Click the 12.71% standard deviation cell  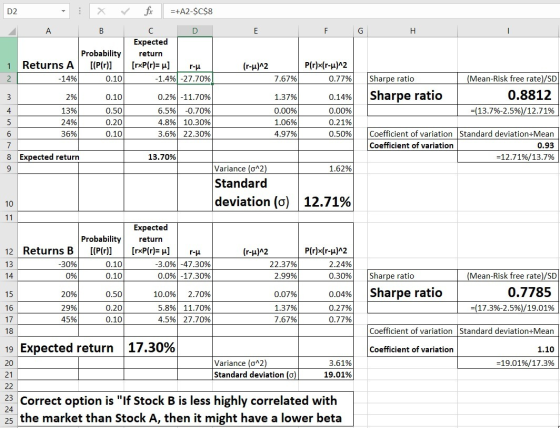coord(326,193)
